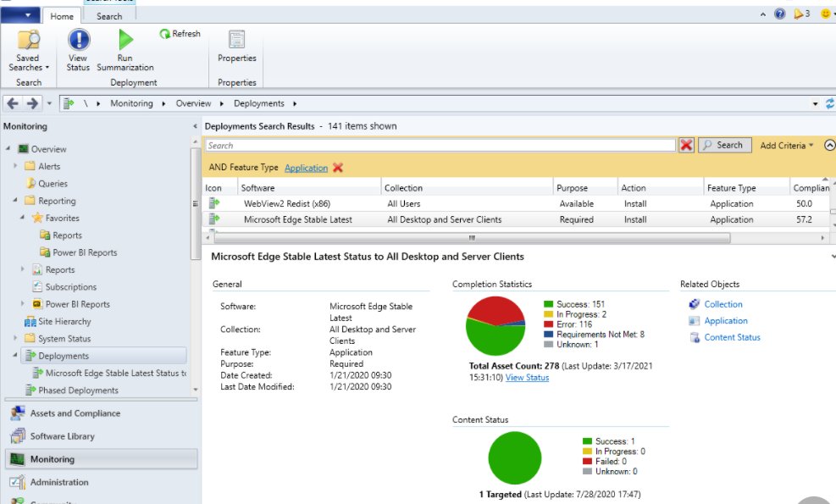Image resolution: width=836 pixels, height=504 pixels.
Task: Select Power BI Reports under Favorites
Action: (85, 252)
